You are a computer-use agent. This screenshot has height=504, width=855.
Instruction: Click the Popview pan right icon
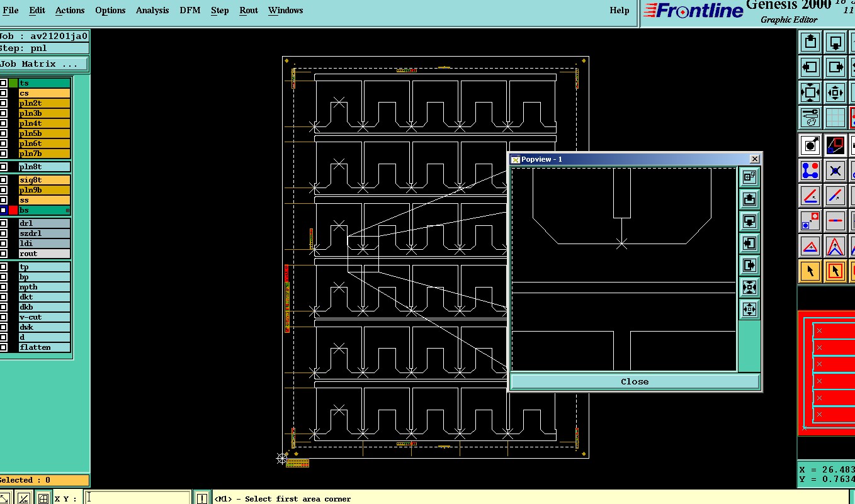[749, 265]
